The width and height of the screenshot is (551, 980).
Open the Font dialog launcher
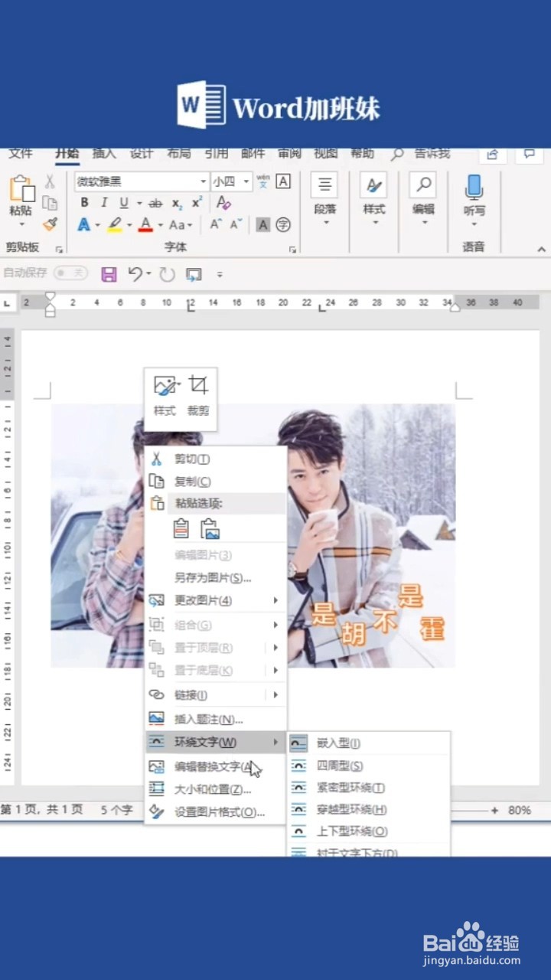pyautogui.click(x=292, y=250)
